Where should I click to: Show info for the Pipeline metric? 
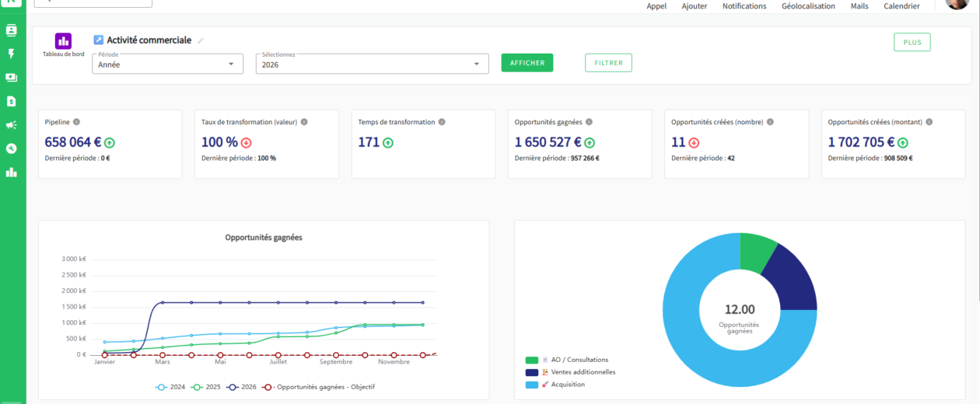76,122
